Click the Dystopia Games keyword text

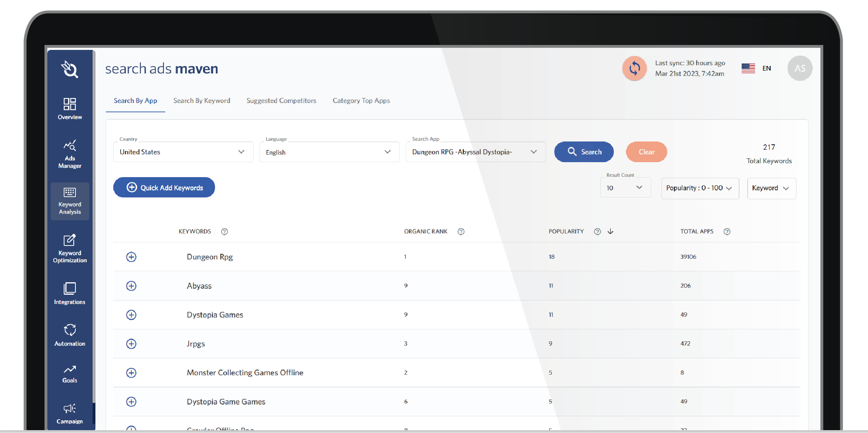[x=215, y=315]
